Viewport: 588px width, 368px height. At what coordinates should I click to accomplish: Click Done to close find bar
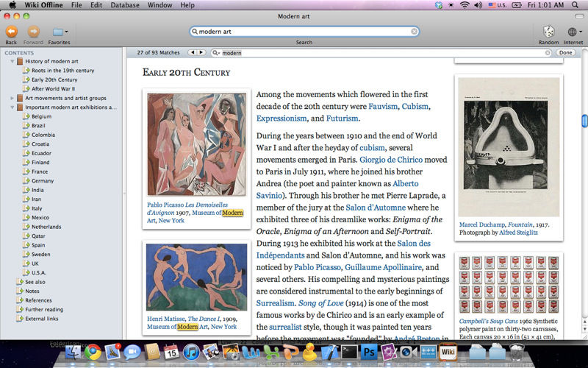pyautogui.click(x=565, y=52)
